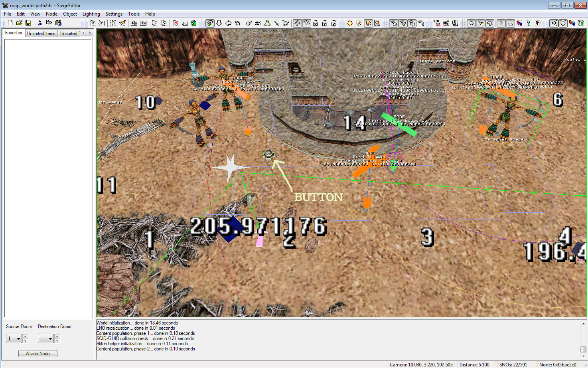Open the Lighting menu
Viewport: 588px width, 368px height.
pyautogui.click(x=91, y=14)
